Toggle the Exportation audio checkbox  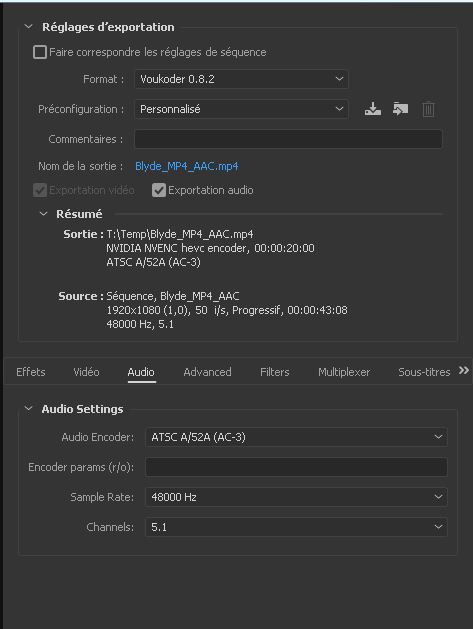pyautogui.click(x=159, y=190)
